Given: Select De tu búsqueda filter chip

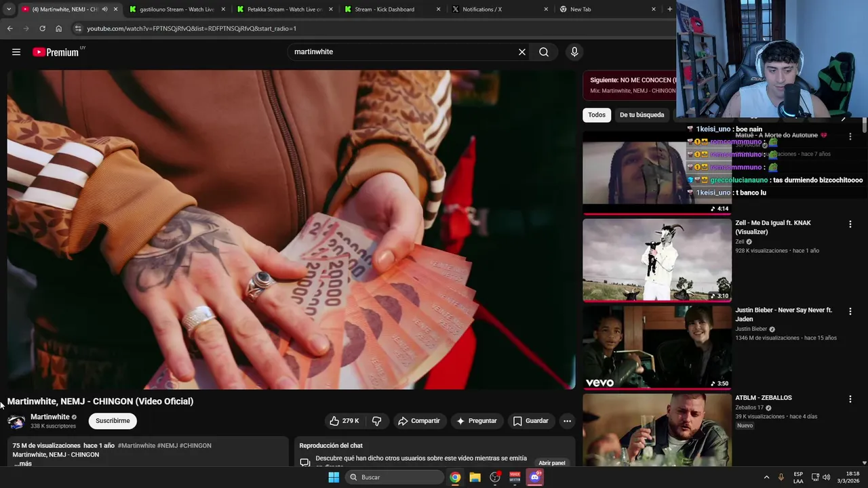Looking at the screenshot, I should click(642, 115).
